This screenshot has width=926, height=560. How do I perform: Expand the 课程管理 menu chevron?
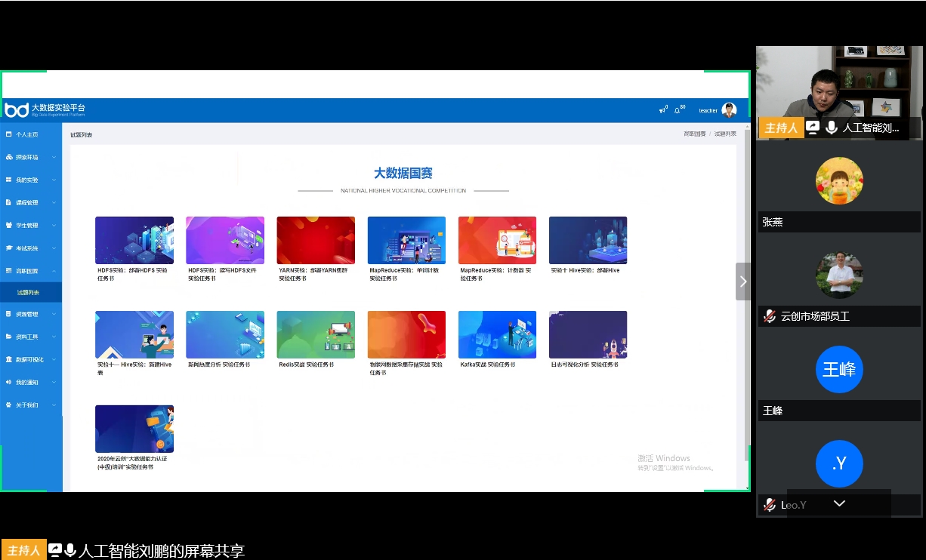(x=54, y=203)
